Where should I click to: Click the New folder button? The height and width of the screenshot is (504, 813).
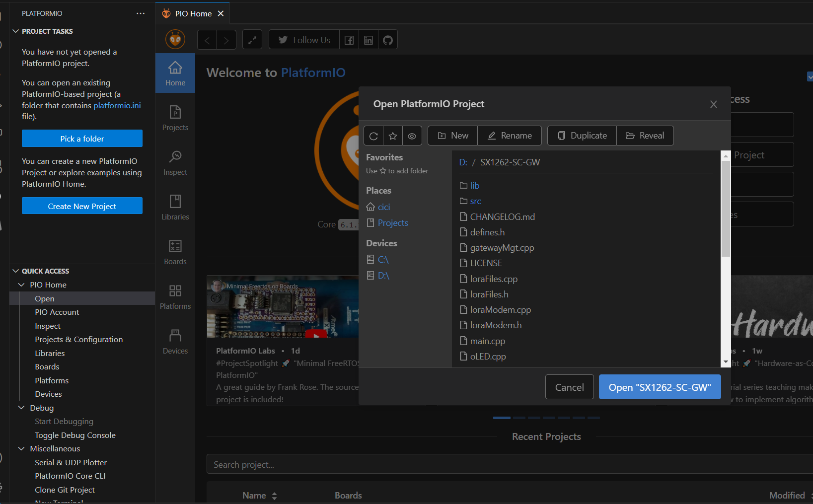coord(452,136)
